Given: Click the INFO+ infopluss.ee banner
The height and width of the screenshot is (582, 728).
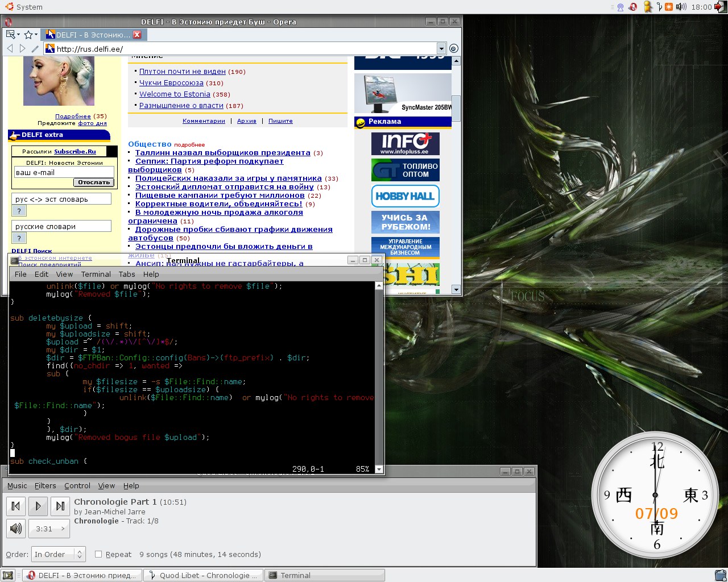Looking at the screenshot, I should tap(405, 144).
